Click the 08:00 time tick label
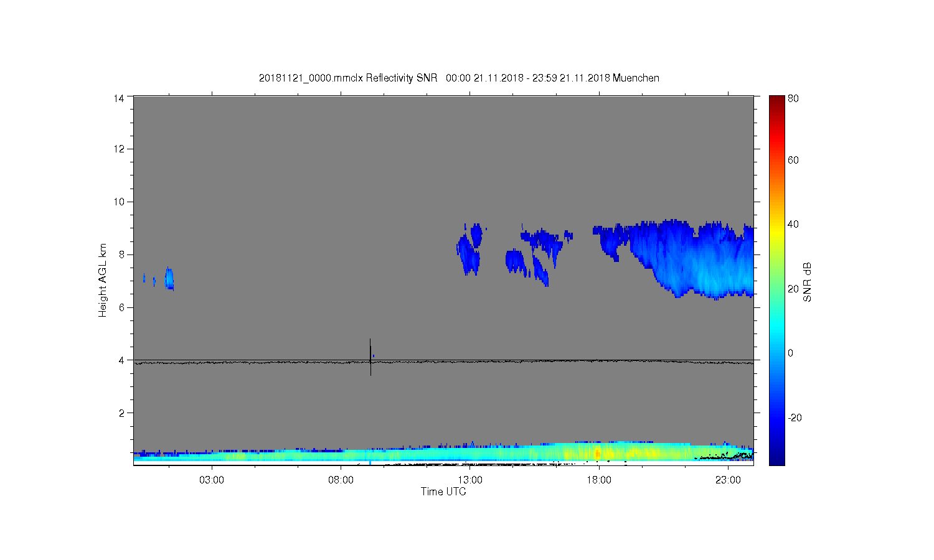The width and height of the screenshot is (934, 560). (x=341, y=480)
